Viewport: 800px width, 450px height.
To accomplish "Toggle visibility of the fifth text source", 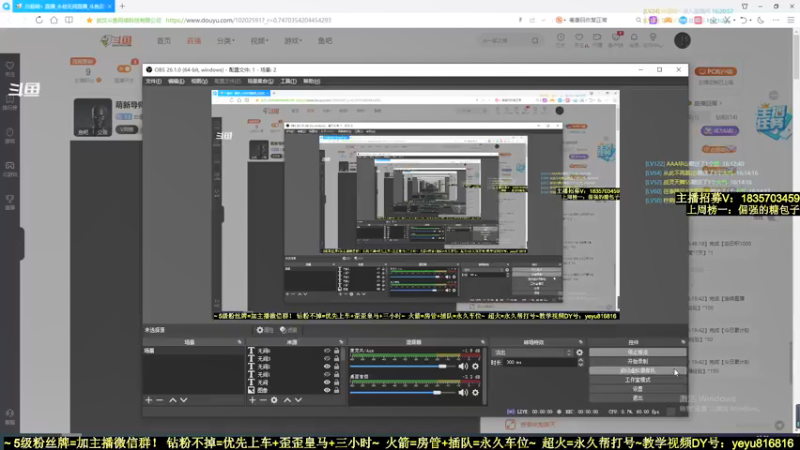I will 327,382.
